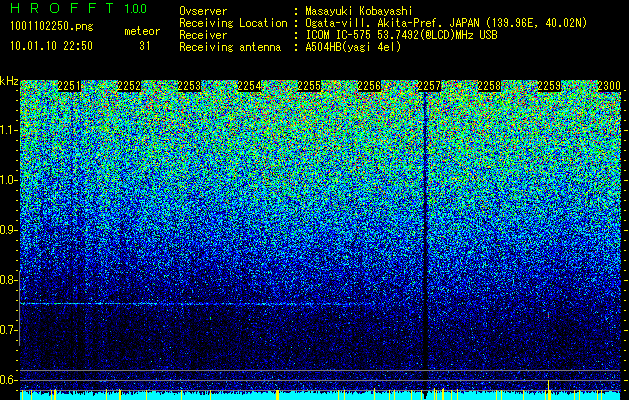Click the meteor count label
This screenshot has width=629, height=400.
(142, 31)
